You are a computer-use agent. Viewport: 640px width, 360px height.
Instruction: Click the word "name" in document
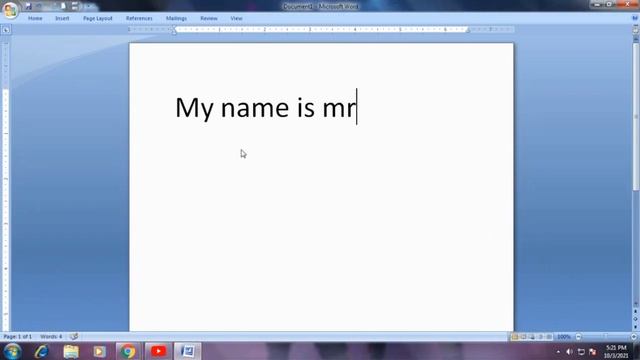255,108
